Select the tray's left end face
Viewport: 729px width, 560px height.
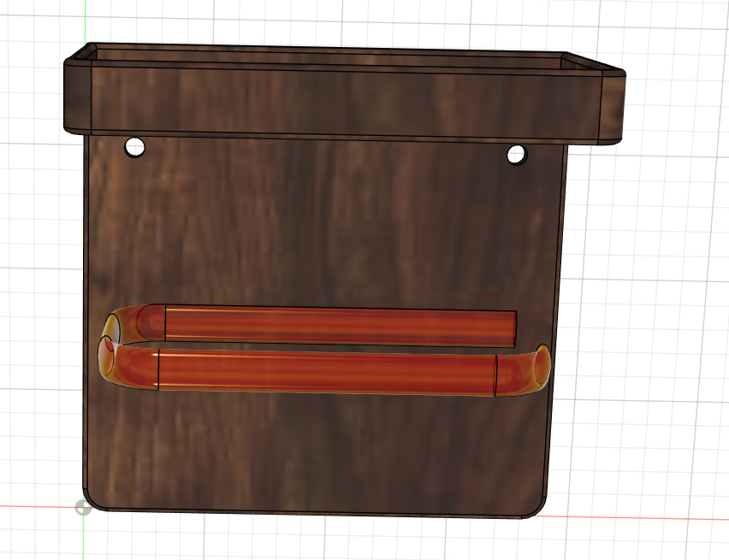77,97
